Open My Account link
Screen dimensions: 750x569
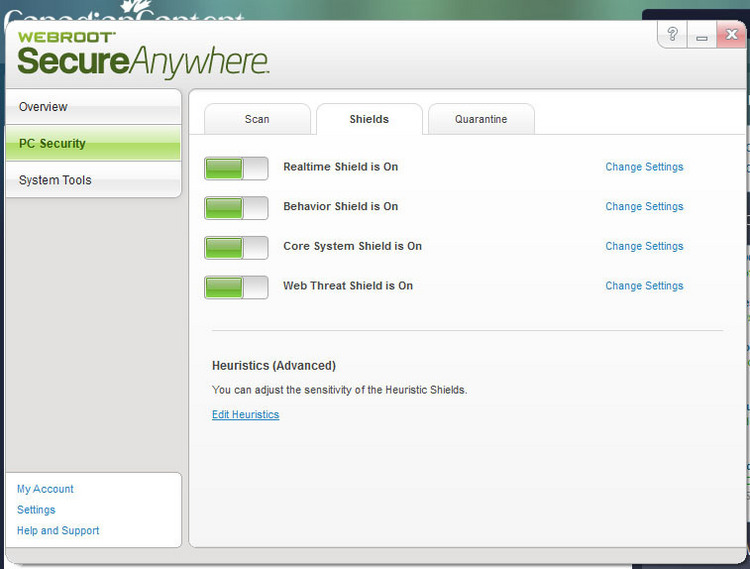tap(45, 489)
